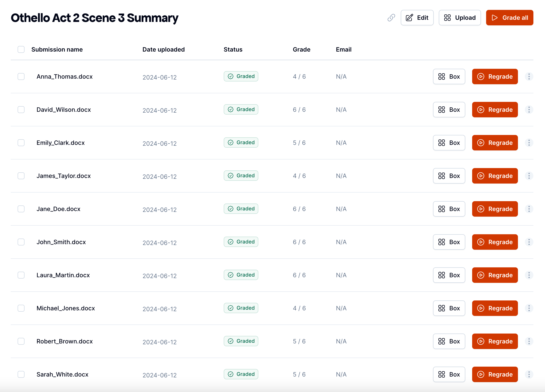
Task: Check the Jane_Doe.docx checkbox
Action: tap(21, 209)
